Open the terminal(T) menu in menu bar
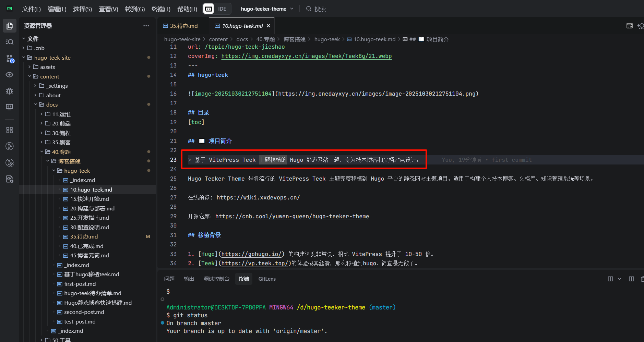Screen dimensions: 644x342 click(161, 9)
